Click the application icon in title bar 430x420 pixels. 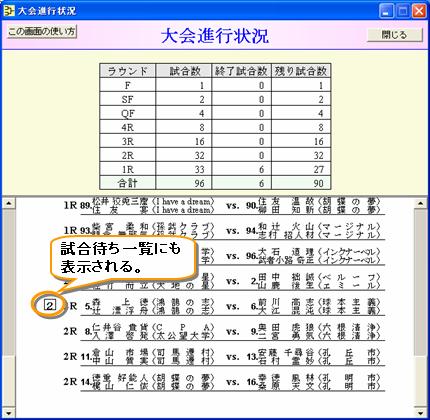[x=9, y=11]
